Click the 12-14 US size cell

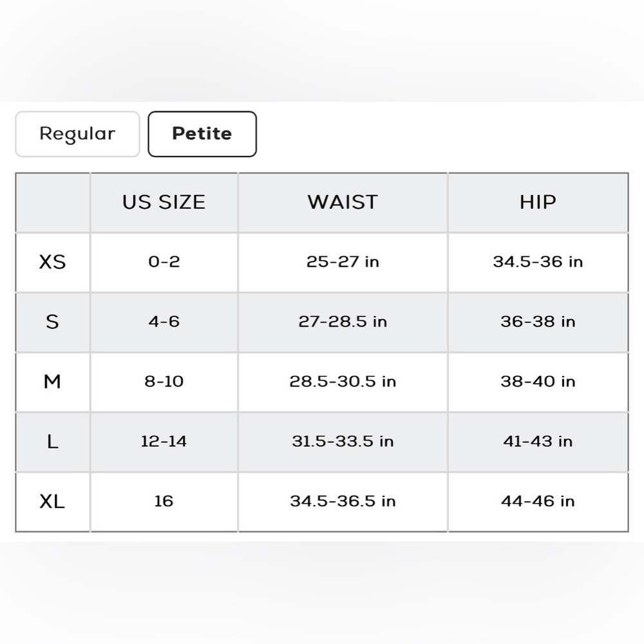pos(164,442)
